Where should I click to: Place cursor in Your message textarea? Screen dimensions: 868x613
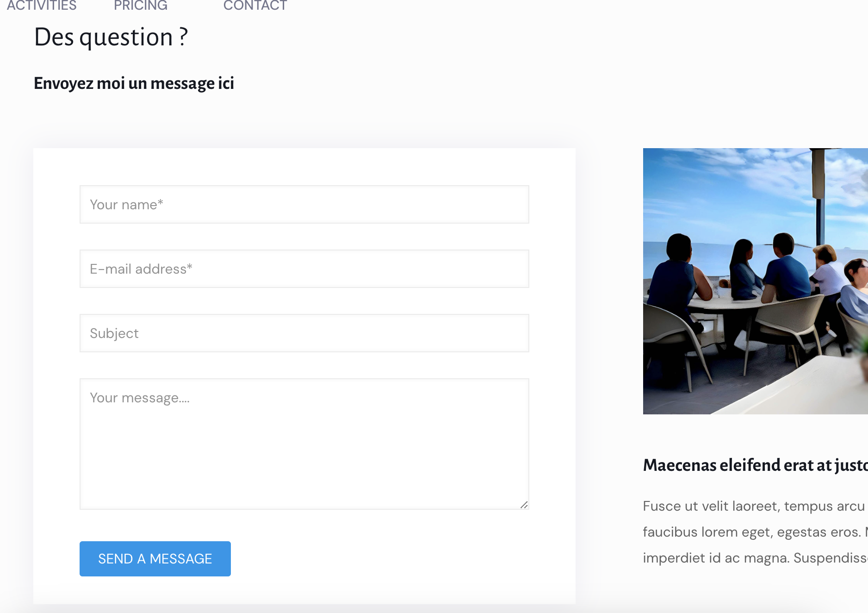click(x=304, y=444)
